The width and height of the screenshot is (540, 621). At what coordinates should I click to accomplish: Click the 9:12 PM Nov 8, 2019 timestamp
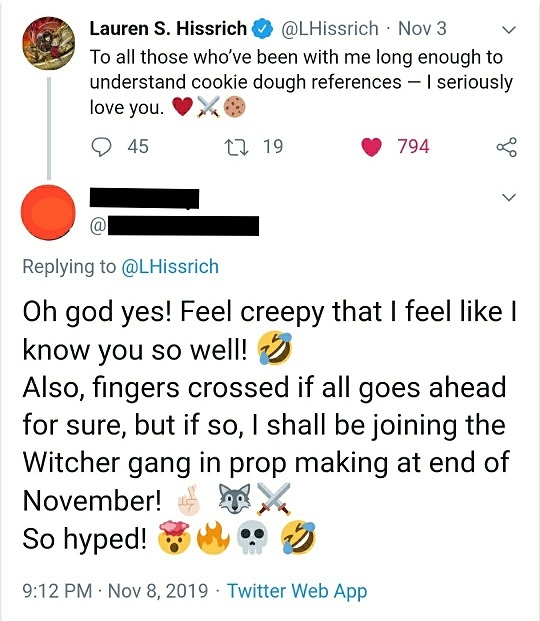point(115,591)
